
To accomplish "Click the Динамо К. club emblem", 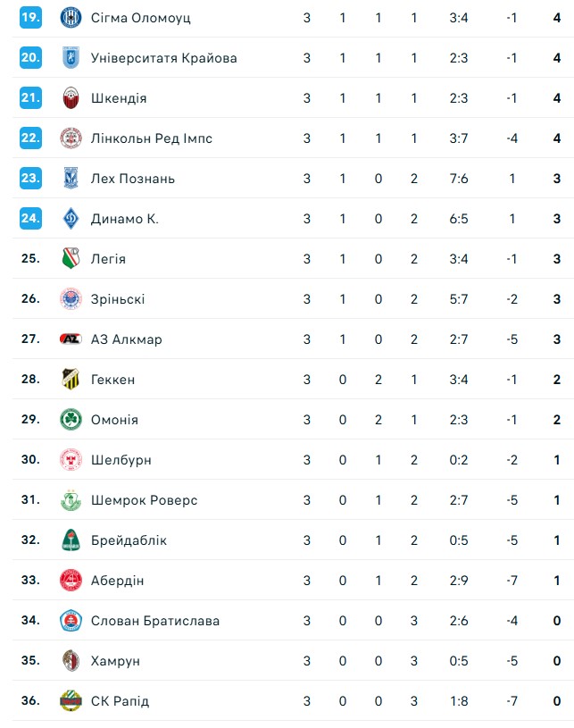I will tap(71, 219).
